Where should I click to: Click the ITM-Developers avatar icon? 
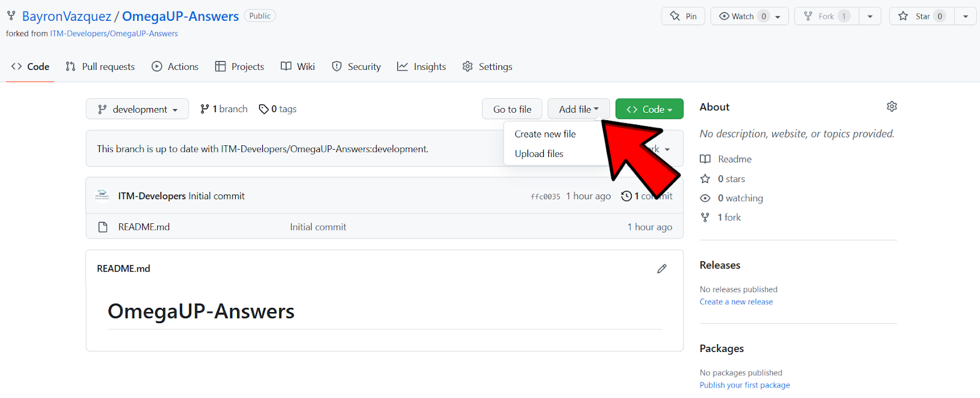[102, 196]
